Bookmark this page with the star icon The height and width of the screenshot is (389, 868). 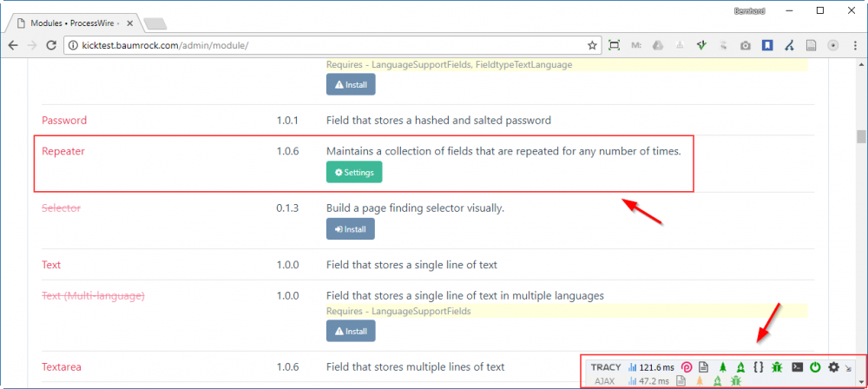592,45
